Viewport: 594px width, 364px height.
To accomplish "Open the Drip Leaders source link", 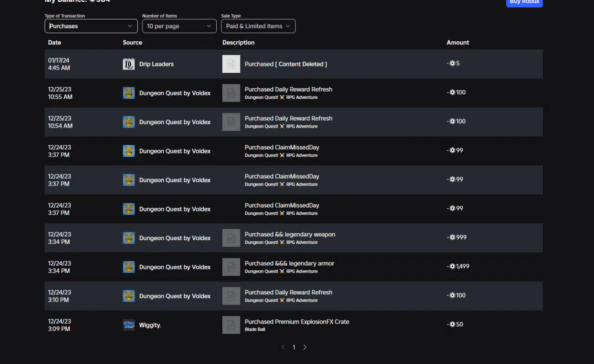I will (156, 64).
